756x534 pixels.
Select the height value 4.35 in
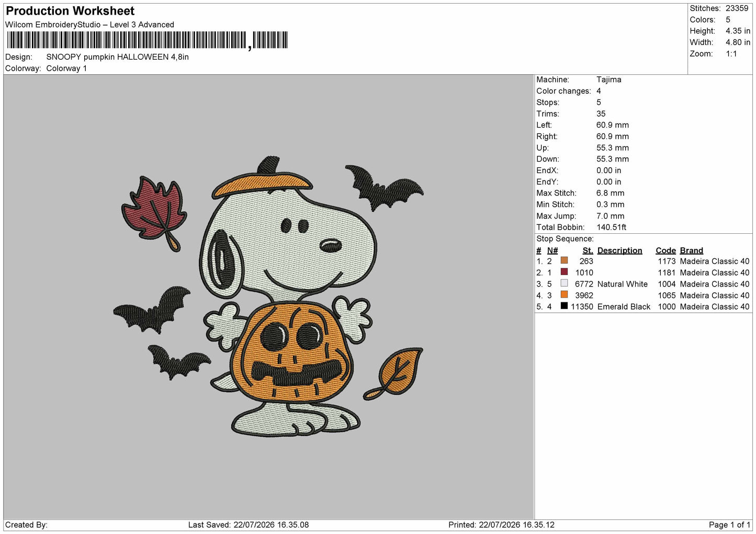click(738, 31)
